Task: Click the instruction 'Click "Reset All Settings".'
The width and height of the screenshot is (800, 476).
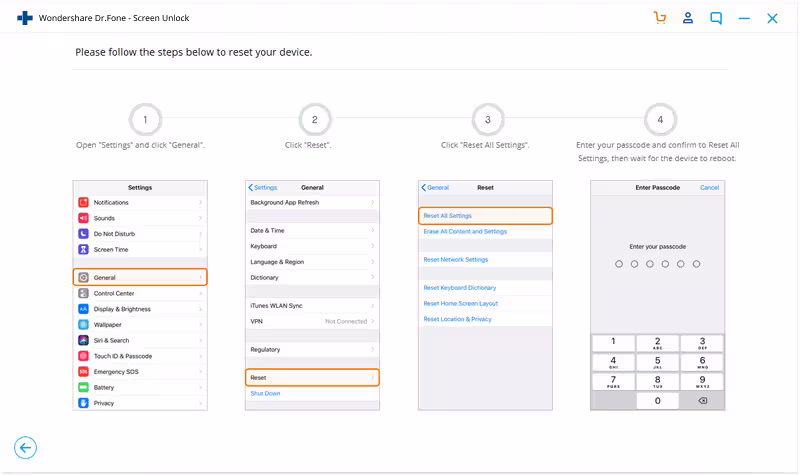Action: (x=485, y=145)
